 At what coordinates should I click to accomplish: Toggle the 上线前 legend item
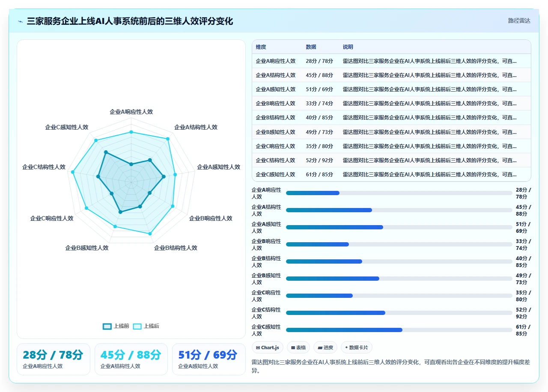[x=116, y=326]
